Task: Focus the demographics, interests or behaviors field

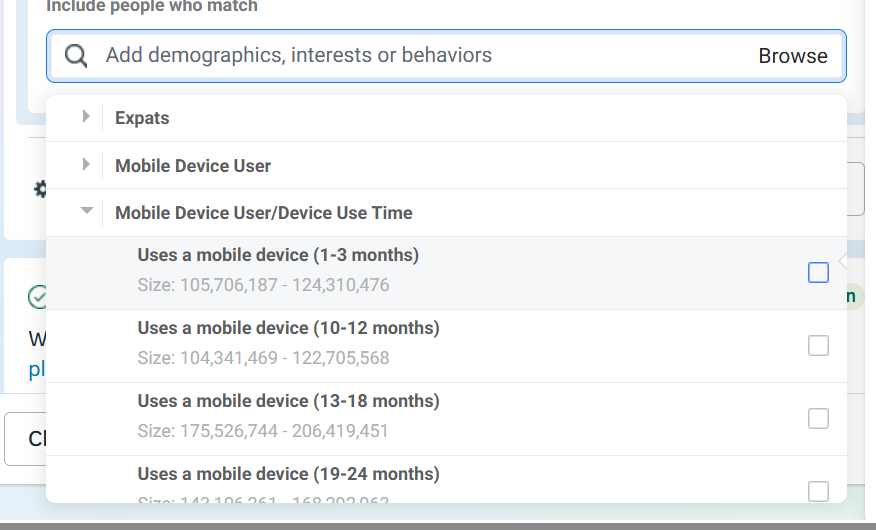Action: pyautogui.click(x=400, y=56)
